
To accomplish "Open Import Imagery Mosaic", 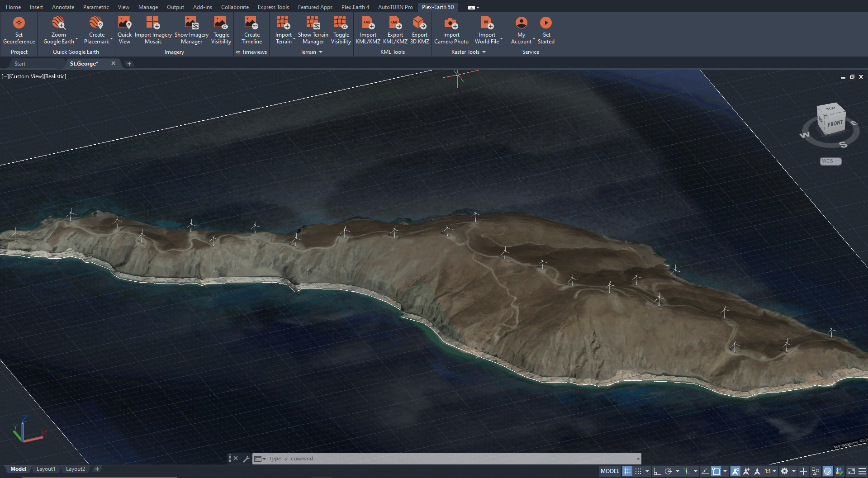I will point(153,30).
